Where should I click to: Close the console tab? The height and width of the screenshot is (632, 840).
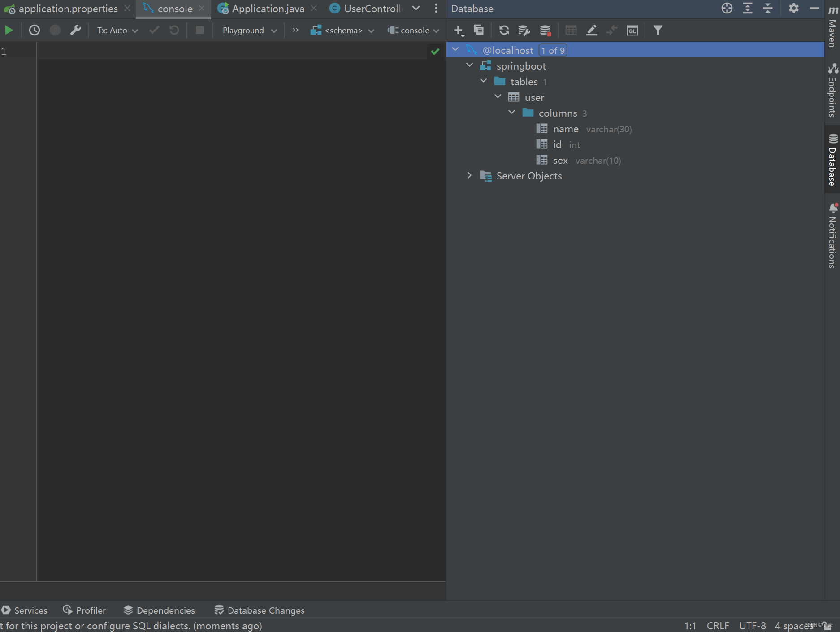202,8
